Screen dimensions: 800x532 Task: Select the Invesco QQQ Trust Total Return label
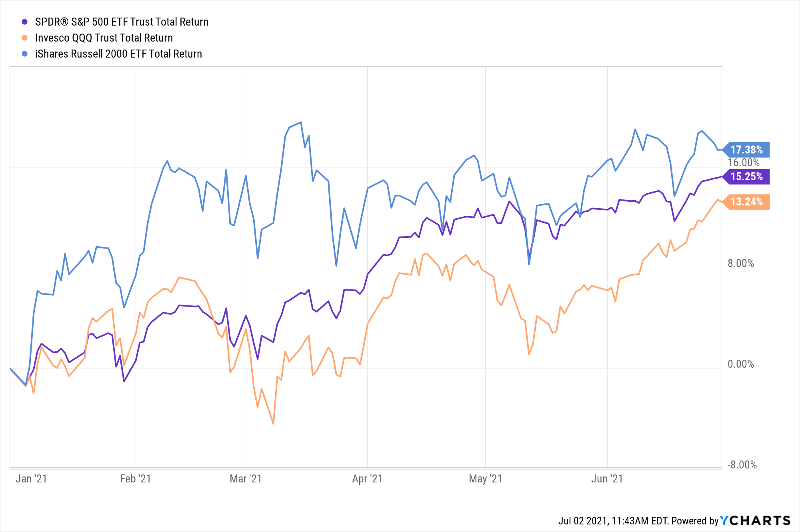coord(104,38)
